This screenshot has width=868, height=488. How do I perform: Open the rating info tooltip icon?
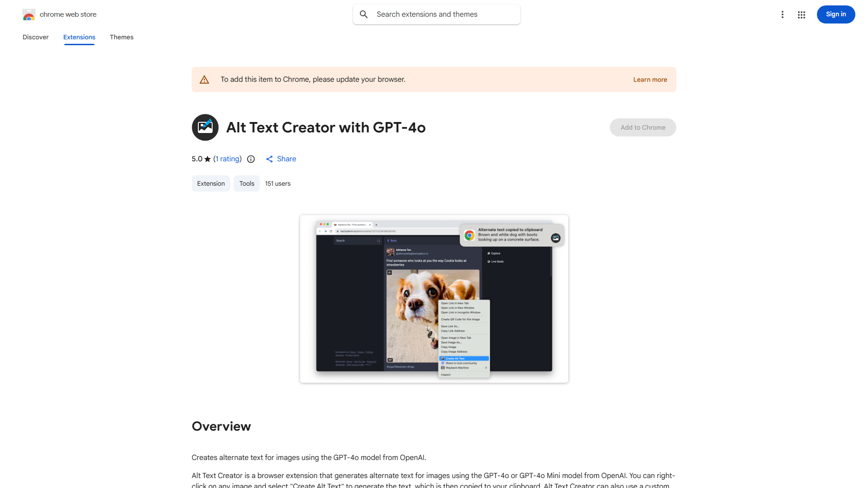pos(251,159)
